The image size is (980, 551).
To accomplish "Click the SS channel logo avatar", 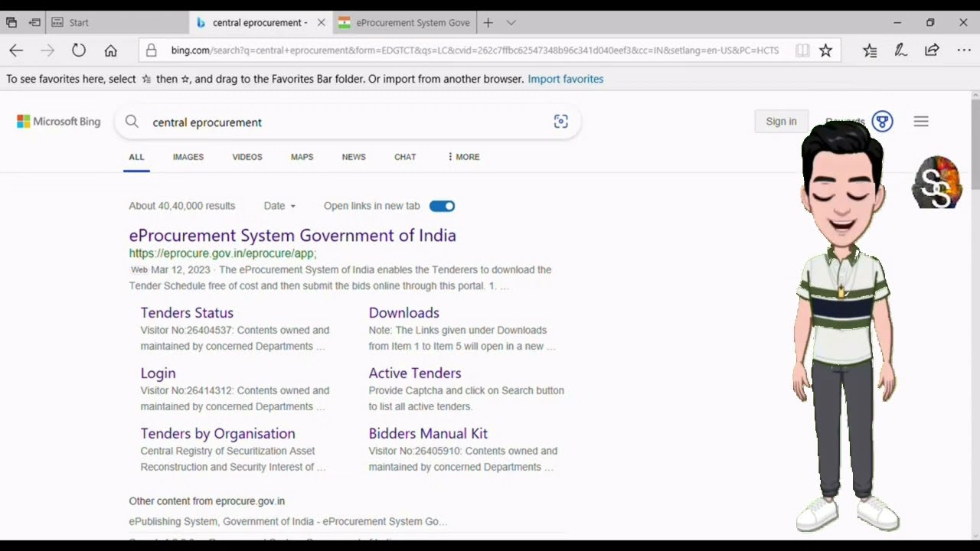I will pyautogui.click(x=937, y=183).
